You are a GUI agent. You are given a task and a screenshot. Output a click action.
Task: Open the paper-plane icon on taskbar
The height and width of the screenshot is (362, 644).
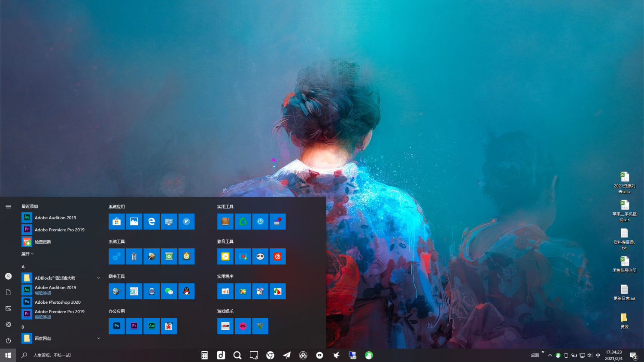click(287, 355)
